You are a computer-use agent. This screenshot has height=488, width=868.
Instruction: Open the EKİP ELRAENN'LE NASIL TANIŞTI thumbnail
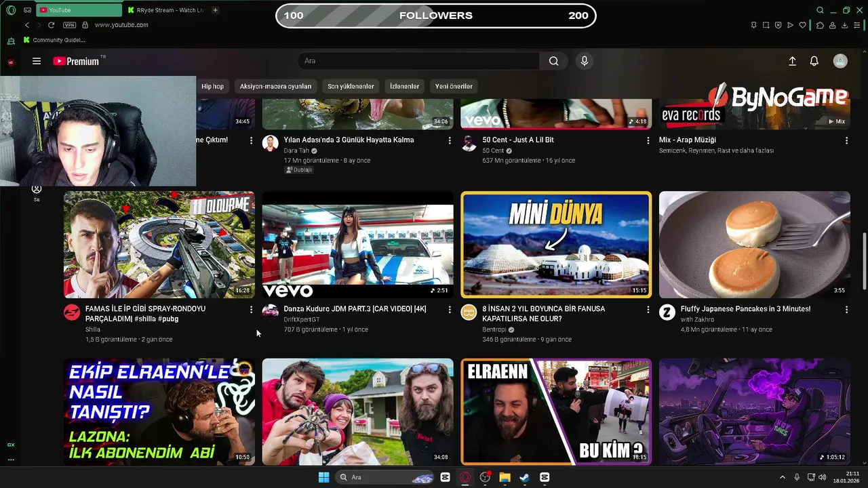tap(159, 411)
